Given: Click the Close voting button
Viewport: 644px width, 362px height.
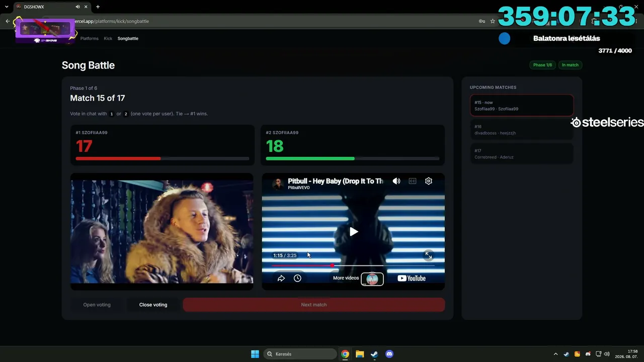Looking at the screenshot, I should (x=153, y=305).
